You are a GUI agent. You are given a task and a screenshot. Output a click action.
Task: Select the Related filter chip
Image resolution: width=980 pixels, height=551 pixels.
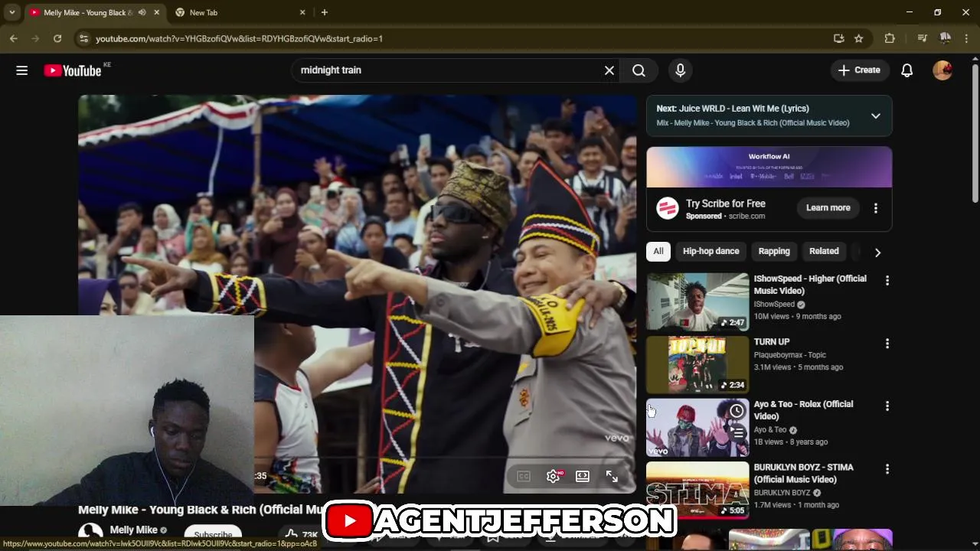824,251
